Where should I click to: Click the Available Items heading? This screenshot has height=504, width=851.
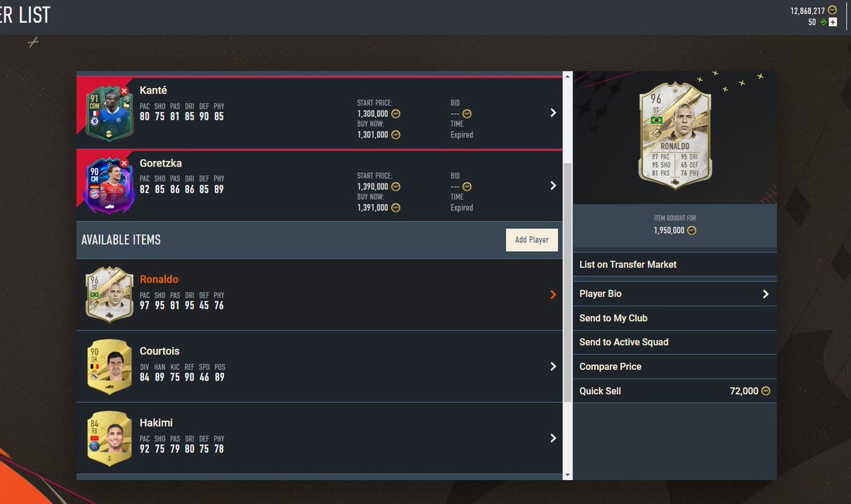[121, 240]
